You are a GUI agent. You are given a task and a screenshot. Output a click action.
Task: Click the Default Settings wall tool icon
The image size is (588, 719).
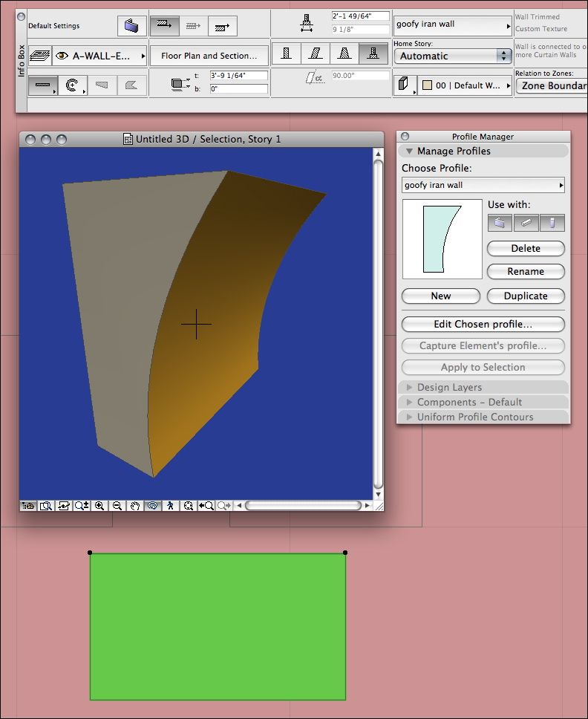131,26
